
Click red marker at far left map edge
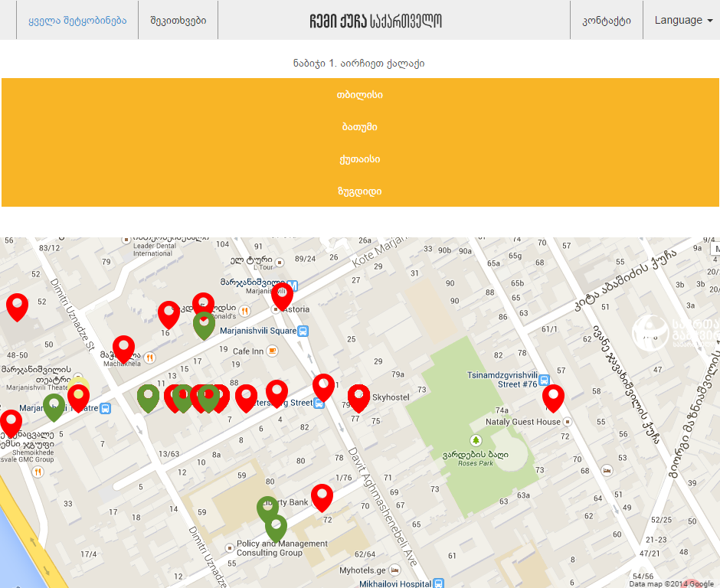coord(11,423)
